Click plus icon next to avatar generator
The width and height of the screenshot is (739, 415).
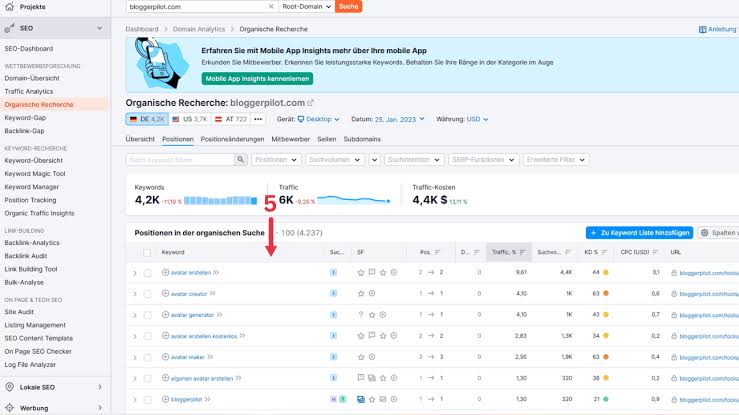click(165, 315)
